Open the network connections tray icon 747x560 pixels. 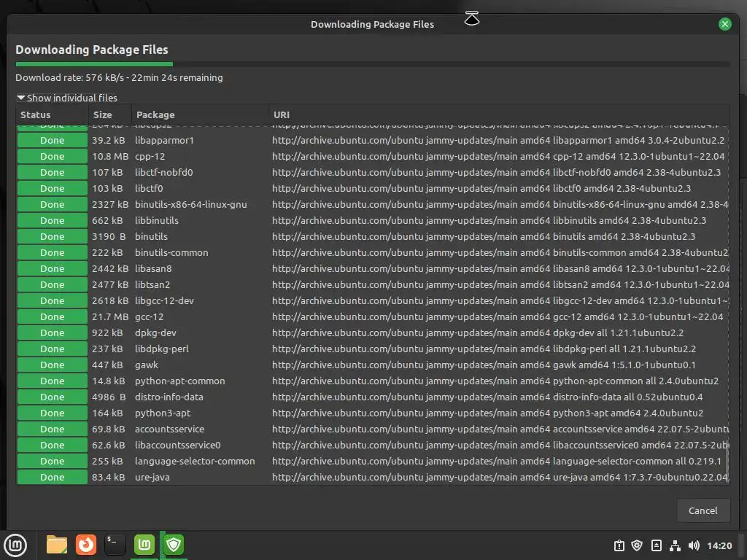pyautogui.click(x=675, y=545)
